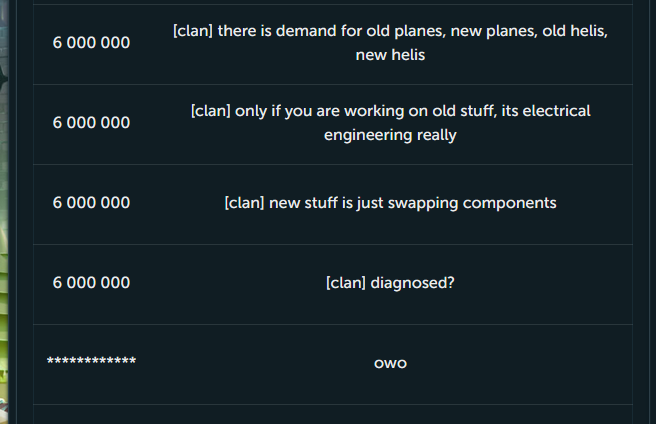Image resolution: width=656 pixels, height=424 pixels.
Task: Click the 6 000 000 amount beside swapping components message
Action: 91,203
